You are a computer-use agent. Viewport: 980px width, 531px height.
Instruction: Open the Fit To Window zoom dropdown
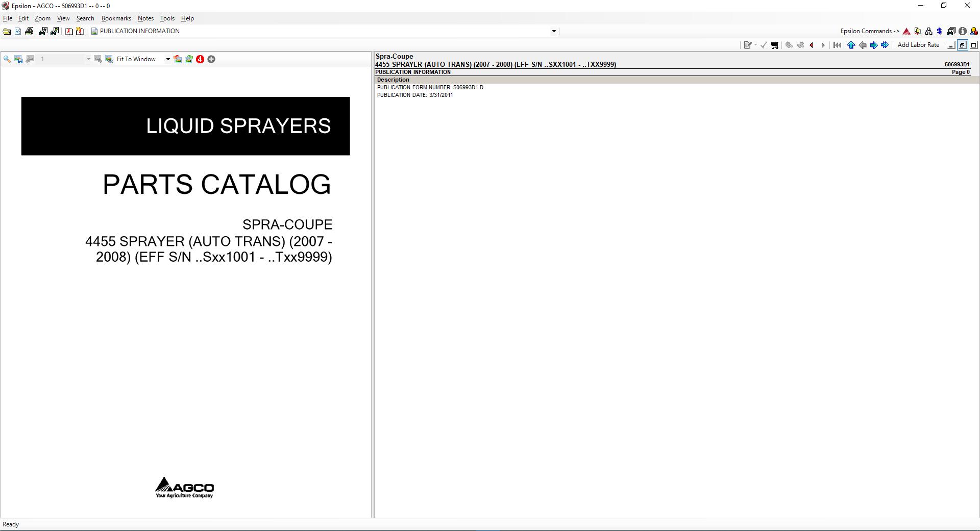(x=167, y=59)
